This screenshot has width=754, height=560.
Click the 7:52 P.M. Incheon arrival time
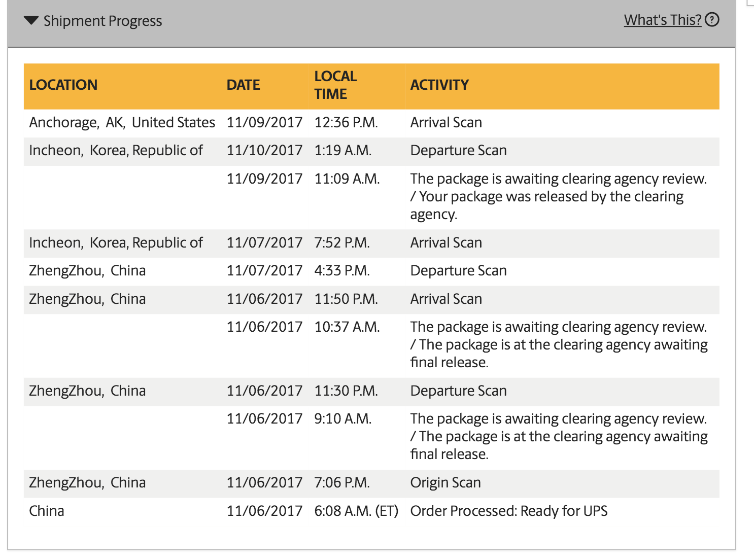click(342, 242)
